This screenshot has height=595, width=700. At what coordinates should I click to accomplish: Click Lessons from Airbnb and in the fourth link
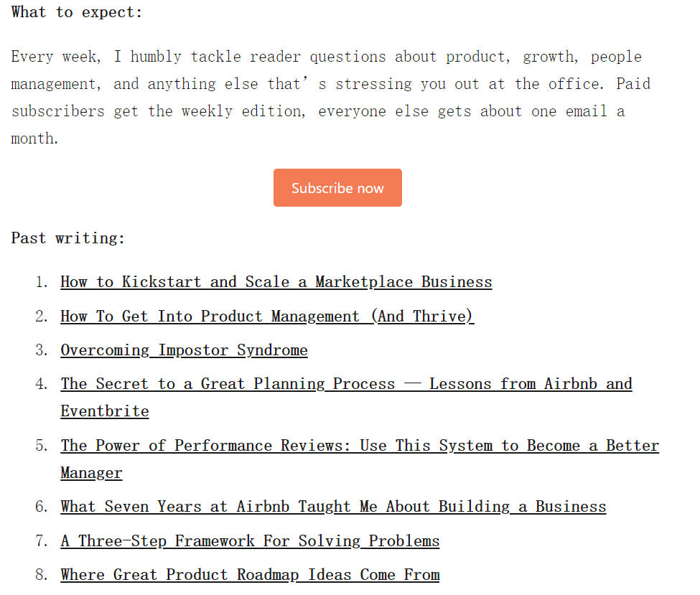[x=531, y=384]
